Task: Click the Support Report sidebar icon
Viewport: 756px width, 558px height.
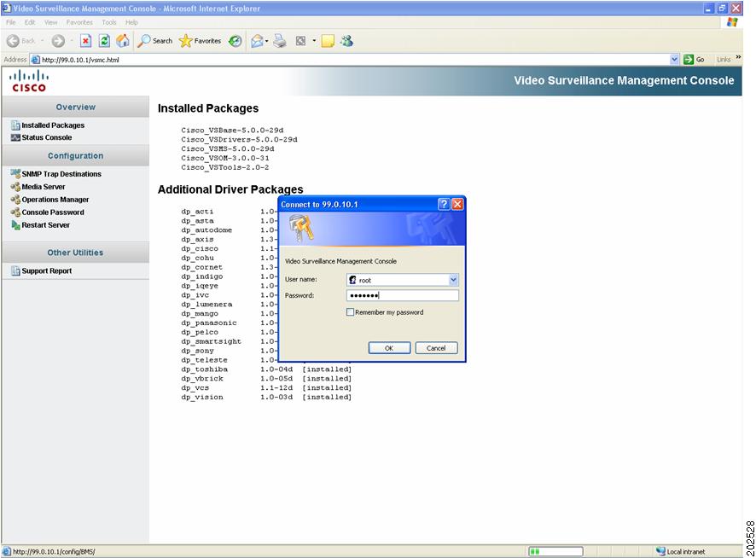Action: pyautogui.click(x=15, y=271)
